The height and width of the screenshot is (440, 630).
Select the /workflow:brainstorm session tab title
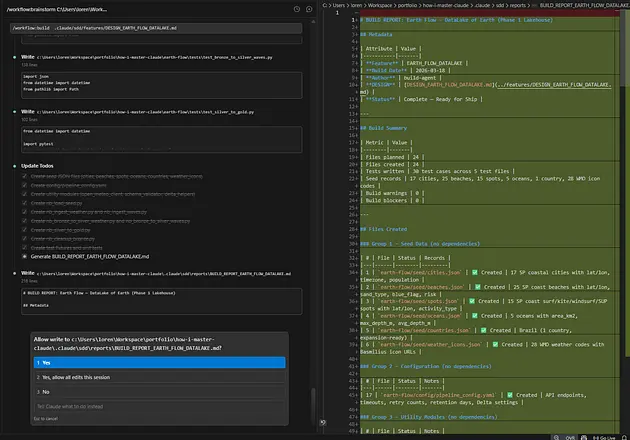57,9
